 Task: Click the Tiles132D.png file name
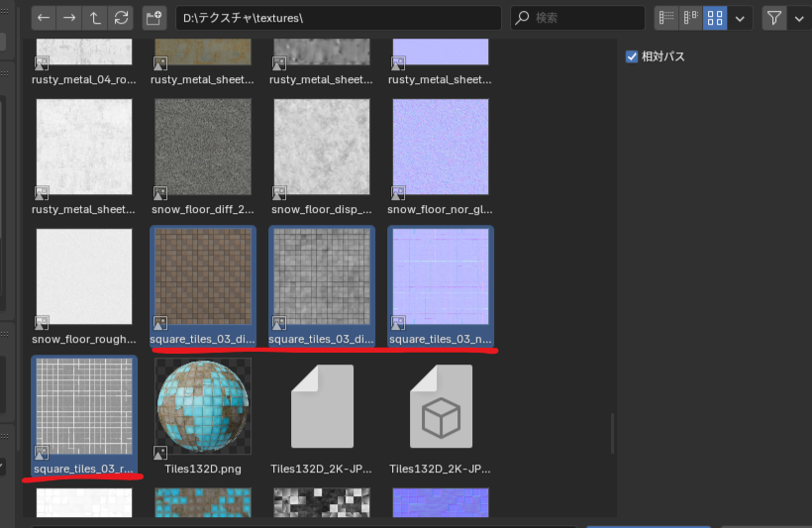point(203,469)
